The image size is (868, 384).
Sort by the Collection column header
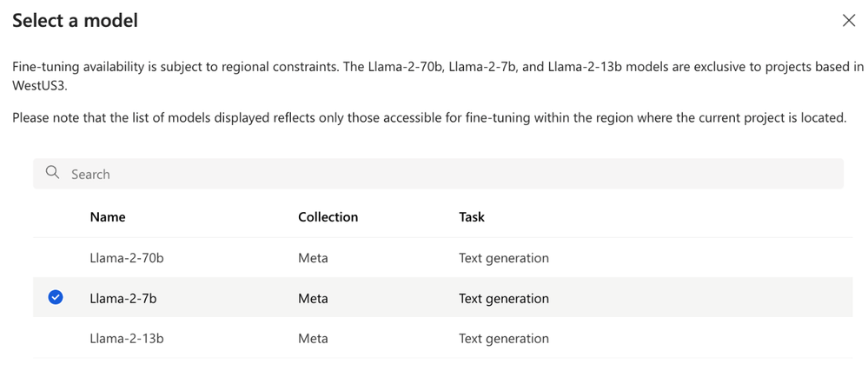(x=328, y=217)
